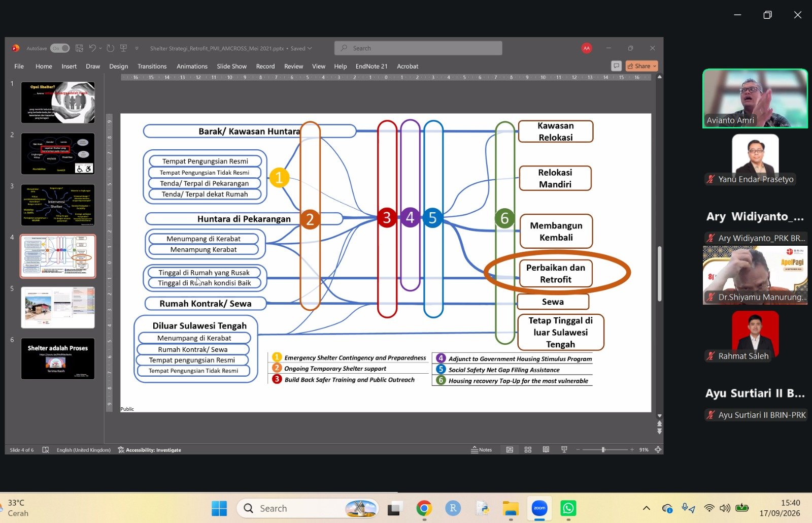The image size is (812, 523).
Task: Open the Slide Show tab
Action: tap(231, 67)
